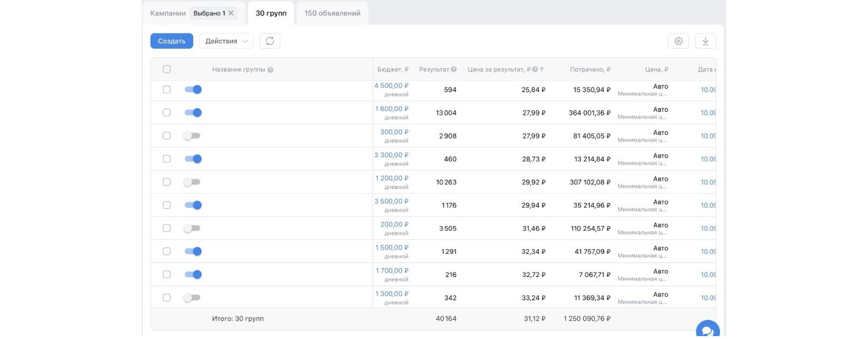This screenshot has height=339, width=868.
Task: Open table settings gear icon
Action: (x=679, y=41)
